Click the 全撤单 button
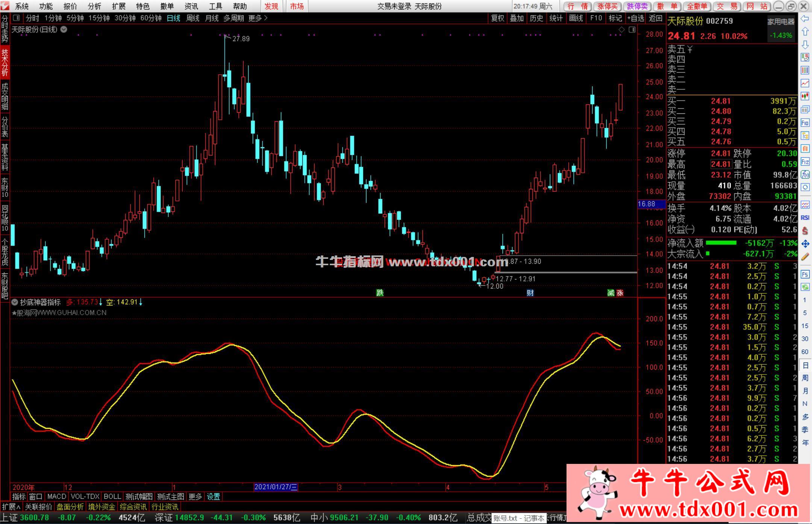This screenshot has width=812, height=524. pos(697,6)
